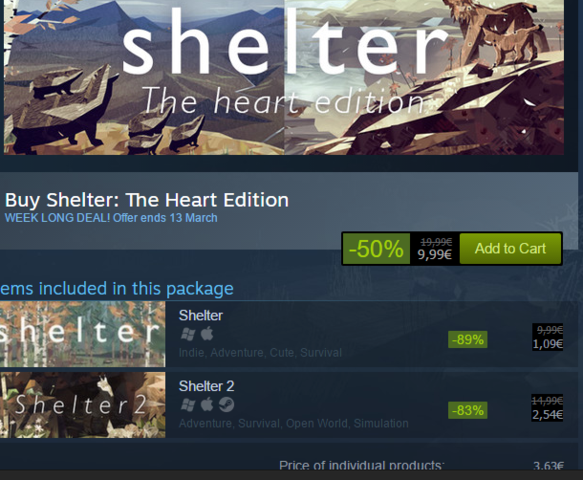Open the Shelter 2 game thumbnail
The image size is (583, 480).
[83, 405]
